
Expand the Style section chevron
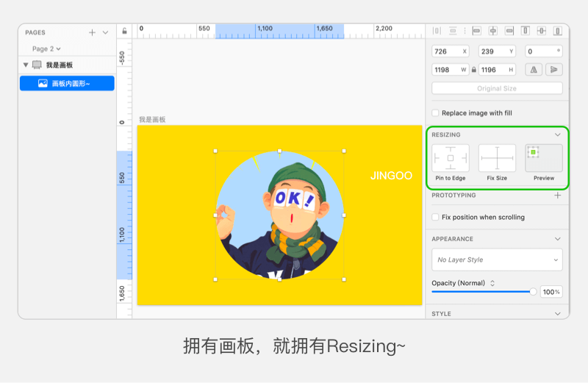click(x=558, y=314)
